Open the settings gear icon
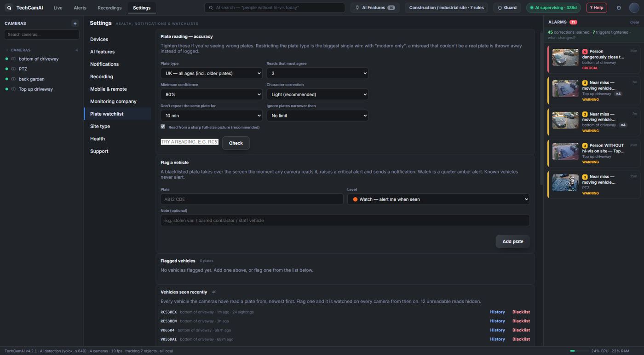The height and width of the screenshot is (355, 644). 619,8
